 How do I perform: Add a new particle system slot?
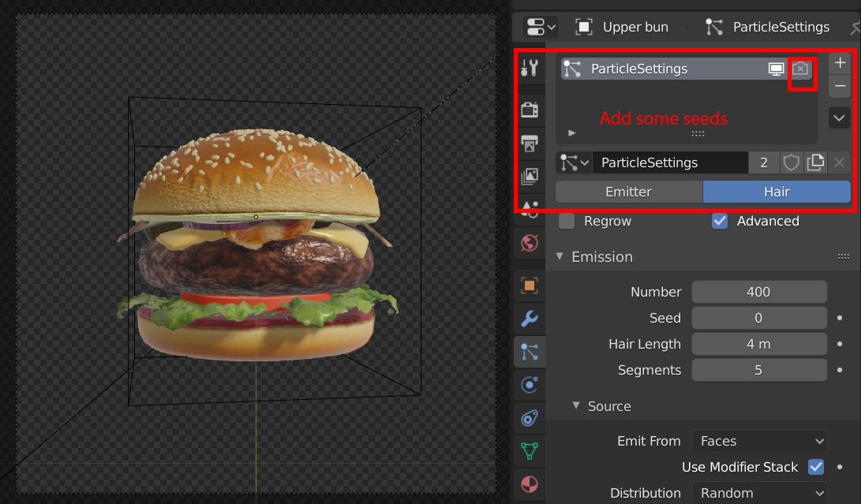click(840, 62)
